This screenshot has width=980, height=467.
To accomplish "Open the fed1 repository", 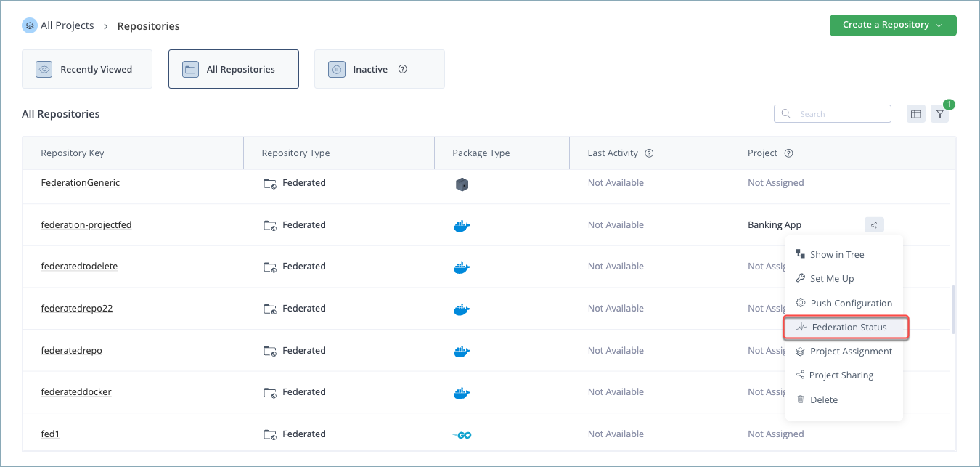I will 49,434.
